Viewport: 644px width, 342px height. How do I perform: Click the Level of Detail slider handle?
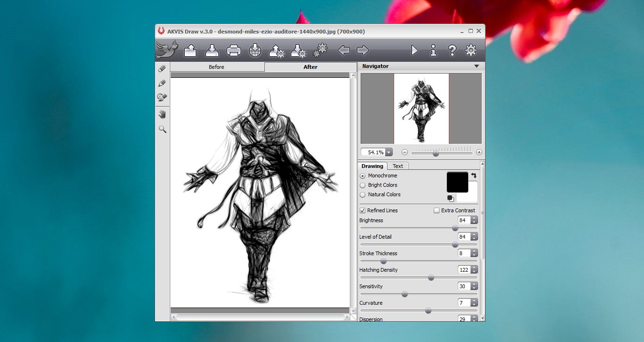coord(455,245)
